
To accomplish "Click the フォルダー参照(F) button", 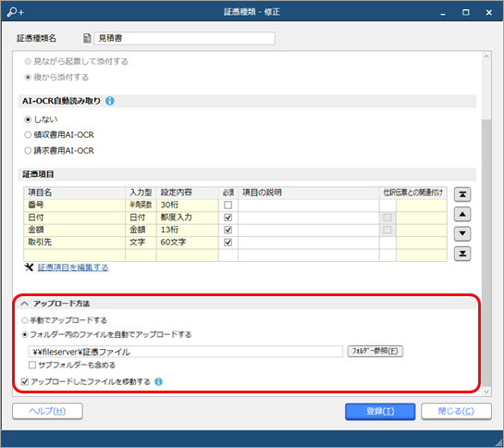I will tap(375, 351).
